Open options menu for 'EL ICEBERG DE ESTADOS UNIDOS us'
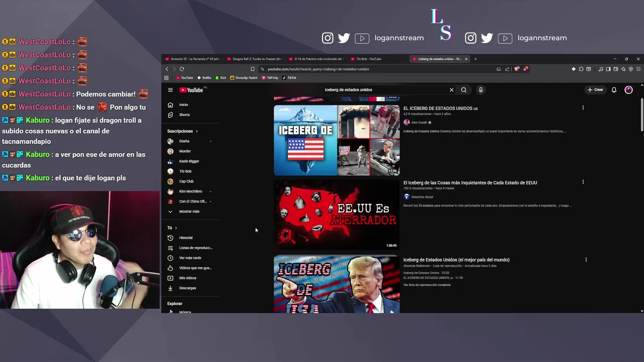644x362 pixels. point(583,108)
